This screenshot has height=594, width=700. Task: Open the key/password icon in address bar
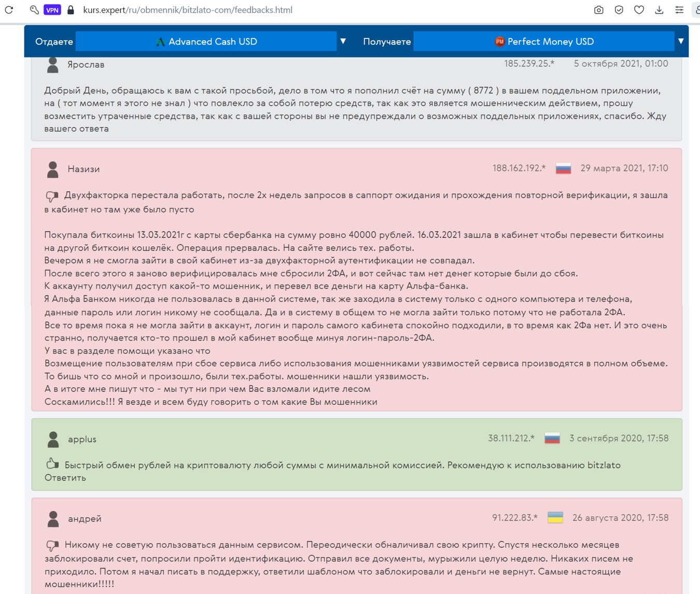(x=34, y=10)
